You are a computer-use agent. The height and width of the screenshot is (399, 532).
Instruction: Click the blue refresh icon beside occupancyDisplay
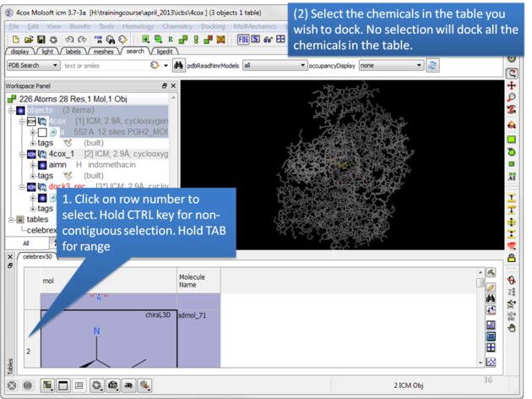point(433,65)
